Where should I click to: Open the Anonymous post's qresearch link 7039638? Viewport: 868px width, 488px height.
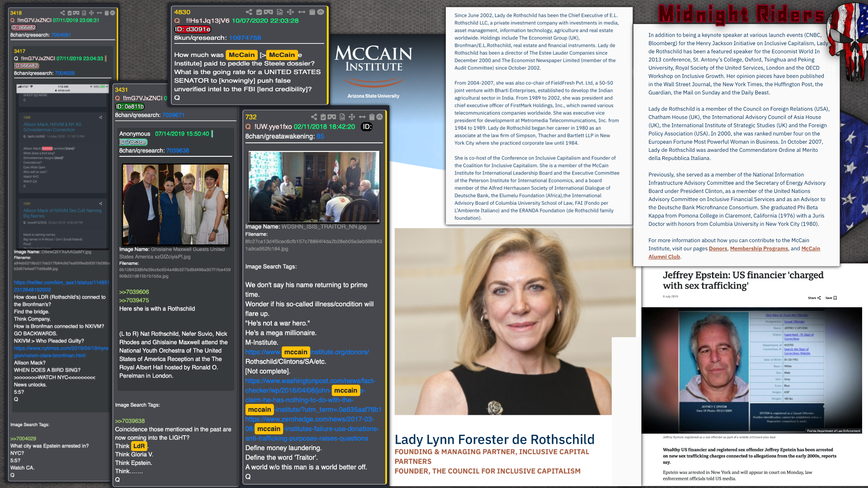pos(177,150)
